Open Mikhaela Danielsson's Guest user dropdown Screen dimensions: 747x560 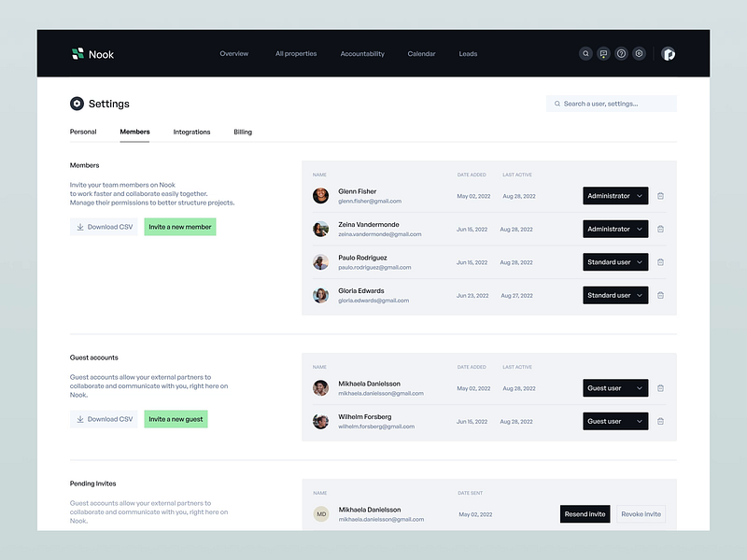615,388
